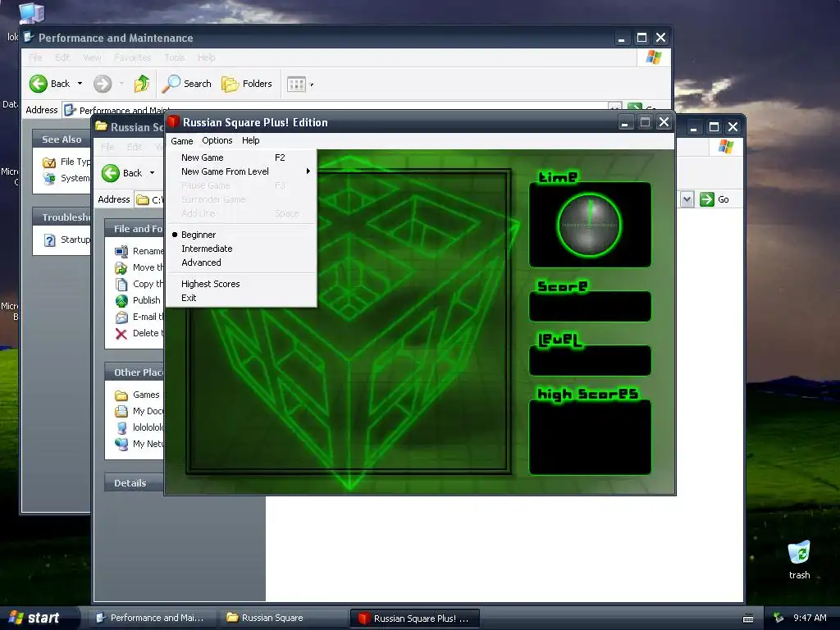Open the Options menu in Russian Square

coord(217,140)
